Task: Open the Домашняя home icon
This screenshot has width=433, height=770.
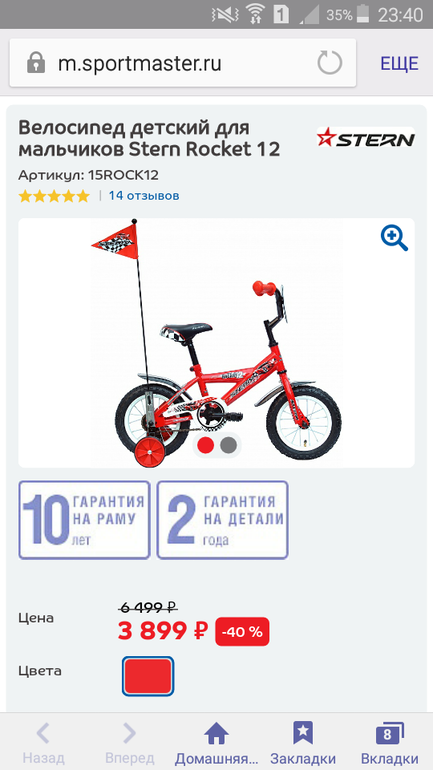Action: tap(216, 733)
